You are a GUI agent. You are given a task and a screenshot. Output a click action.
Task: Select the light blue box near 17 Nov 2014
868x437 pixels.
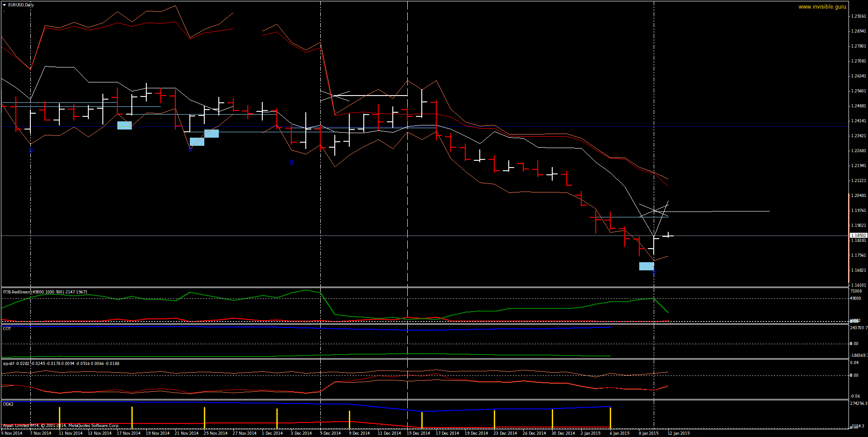[x=125, y=125]
